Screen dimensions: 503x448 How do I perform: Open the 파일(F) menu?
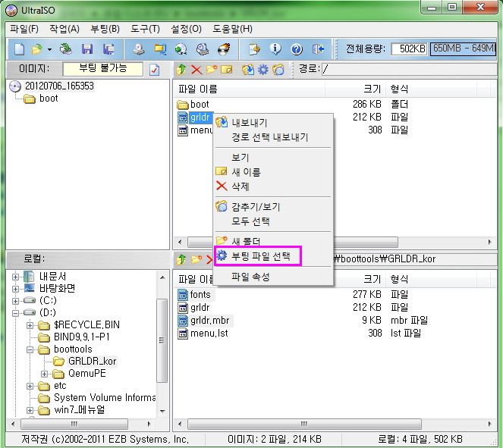click(x=24, y=29)
